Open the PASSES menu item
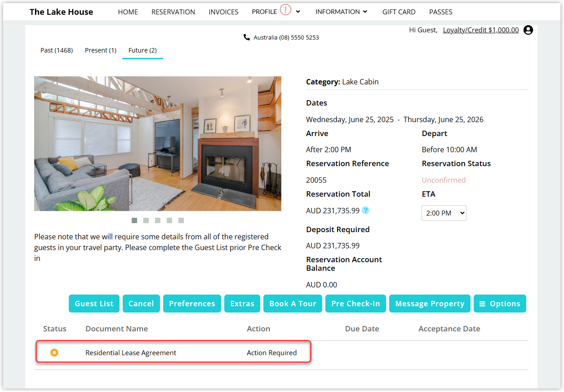The height and width of the screenshot is (392, 564). click(441, 12)
